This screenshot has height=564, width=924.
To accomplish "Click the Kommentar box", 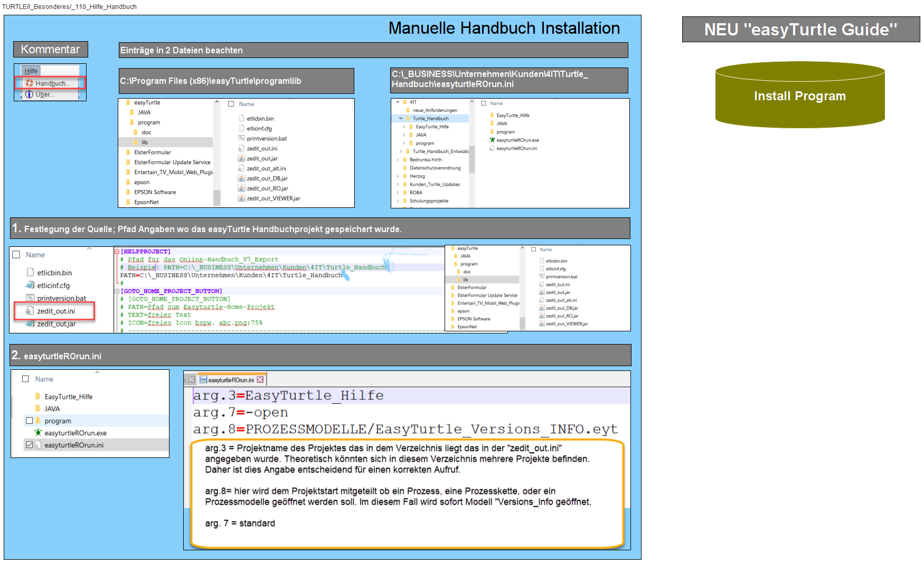I will (x=50, y=50).
